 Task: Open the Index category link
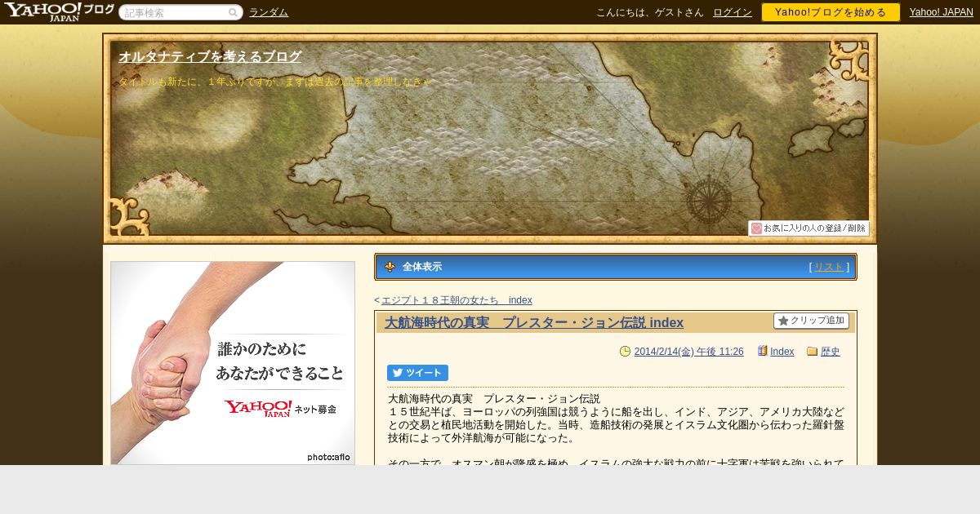pos(782,352)
